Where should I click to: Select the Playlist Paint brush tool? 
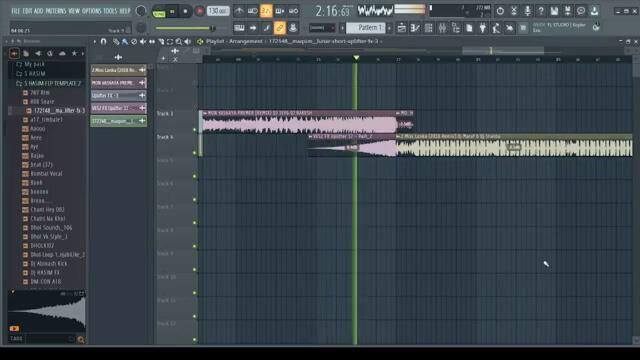coord(125,41)
